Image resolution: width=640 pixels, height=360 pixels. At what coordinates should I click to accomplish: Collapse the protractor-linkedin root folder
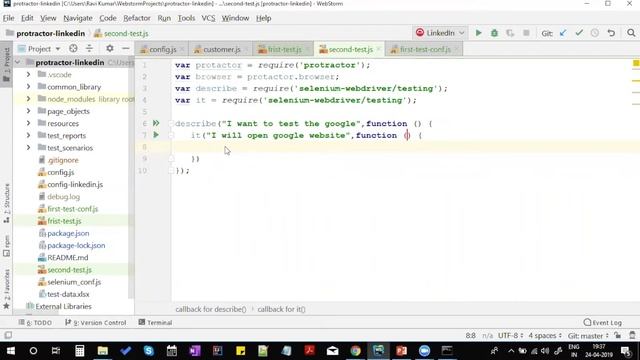click(18, 62)
